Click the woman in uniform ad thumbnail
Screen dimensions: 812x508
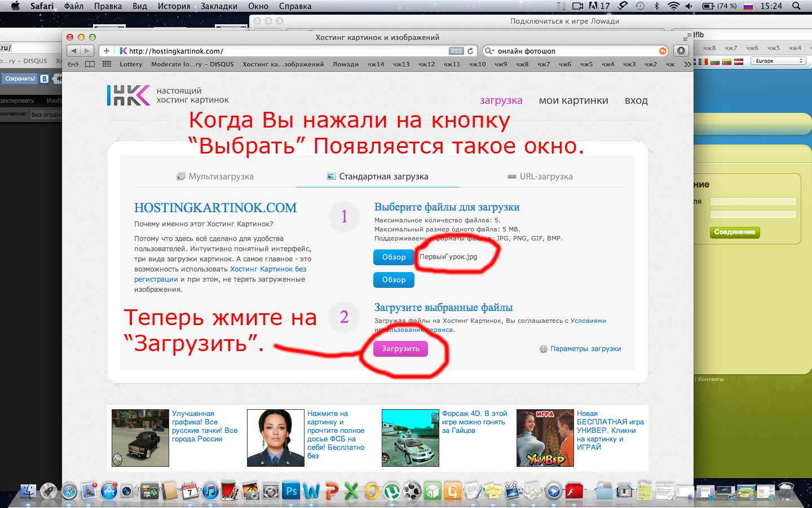[276, 438]
